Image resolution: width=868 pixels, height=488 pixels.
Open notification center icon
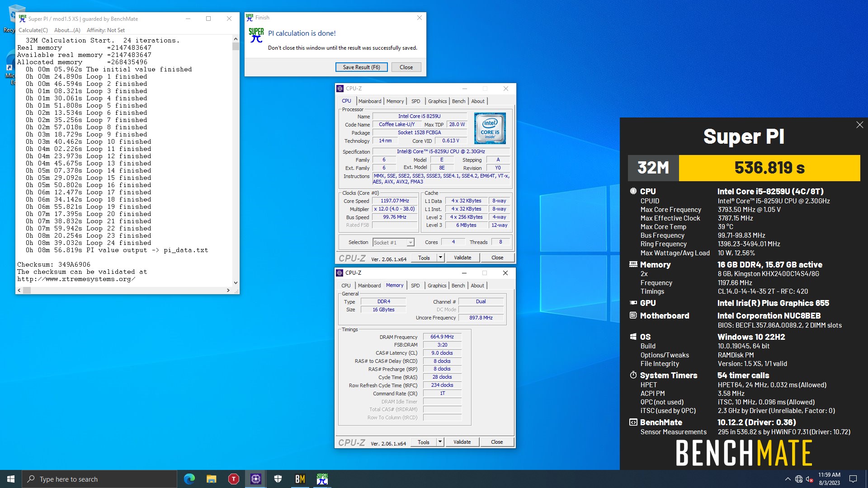tap(853, 479)
